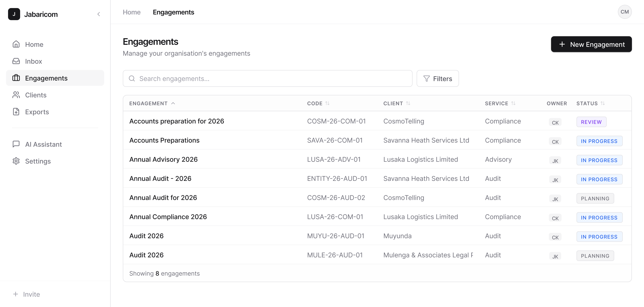The width and height of the screenshot is (644, 307).
Task: Select the Exports icon in the sidebar
Action: pos(16,112)
